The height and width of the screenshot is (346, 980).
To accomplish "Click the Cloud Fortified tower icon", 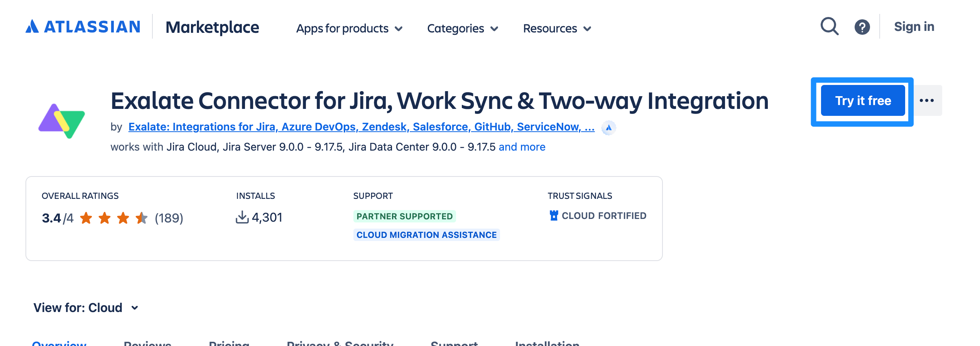I will tap(554, 215).
